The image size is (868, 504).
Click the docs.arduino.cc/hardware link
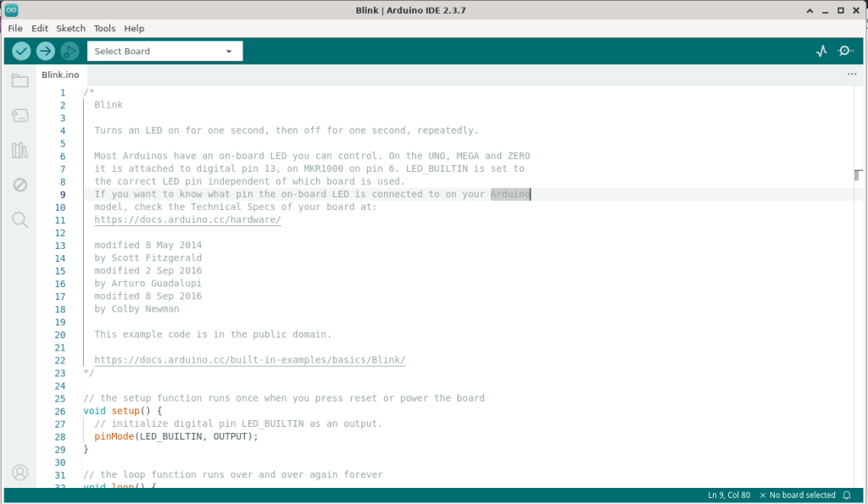tap(187, 220)
